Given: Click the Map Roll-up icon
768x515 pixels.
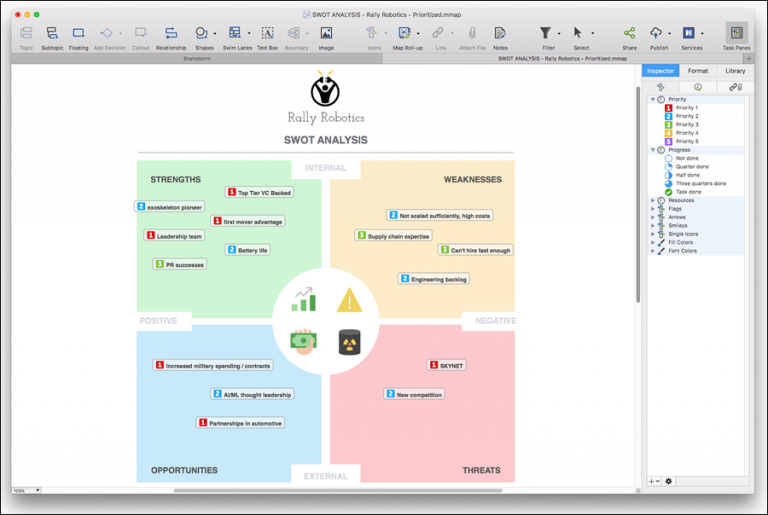Looking at the screenshot, I should 404,33.
